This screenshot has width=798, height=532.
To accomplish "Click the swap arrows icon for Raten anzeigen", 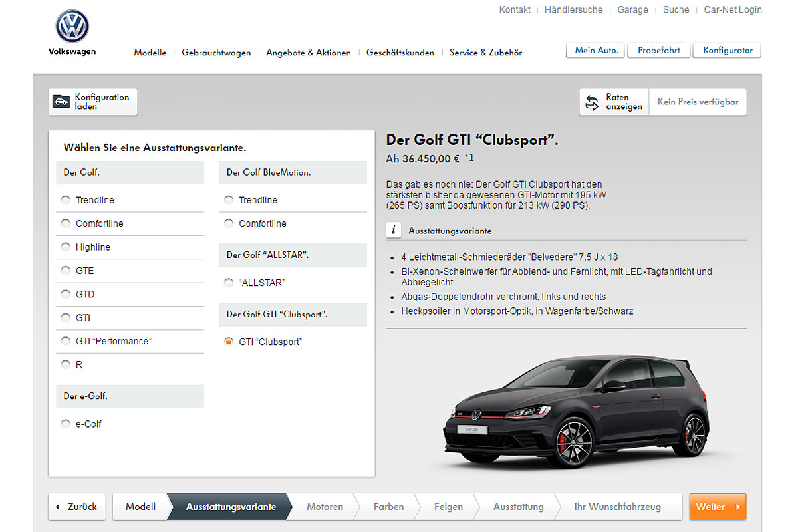I will (592, 102).
